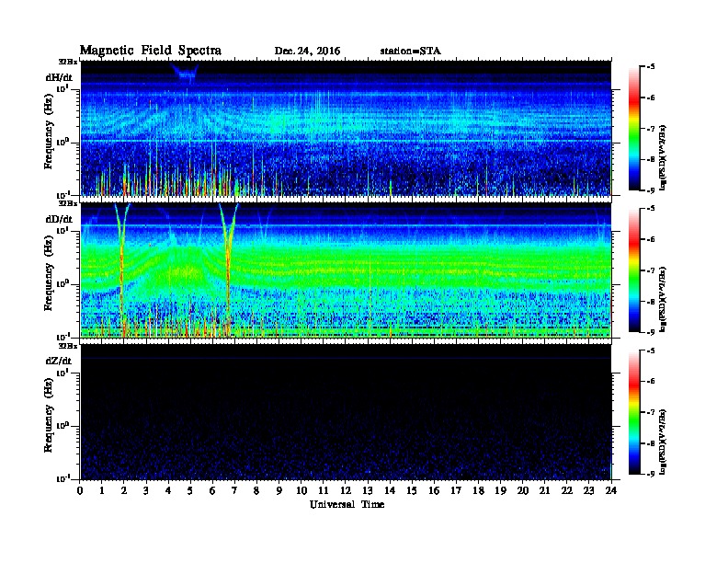The width and height of the screenshot is (728, 563).
Task: Click hour tick label "15" on time axis
Action: click(x=412, y=490)
